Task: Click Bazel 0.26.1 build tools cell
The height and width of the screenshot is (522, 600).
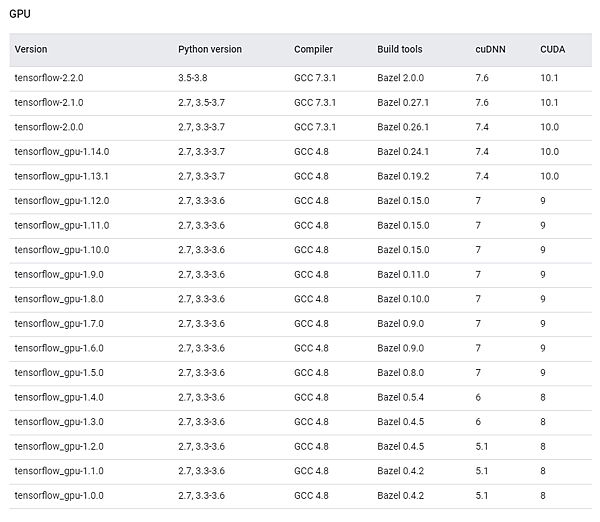Action: [403, 127]
